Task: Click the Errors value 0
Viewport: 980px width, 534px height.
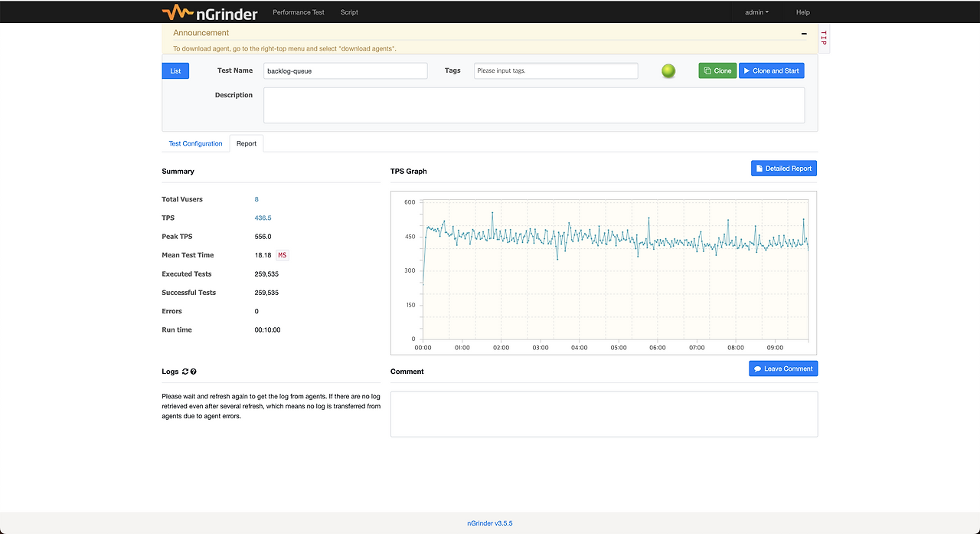Action: coord(256,311)
